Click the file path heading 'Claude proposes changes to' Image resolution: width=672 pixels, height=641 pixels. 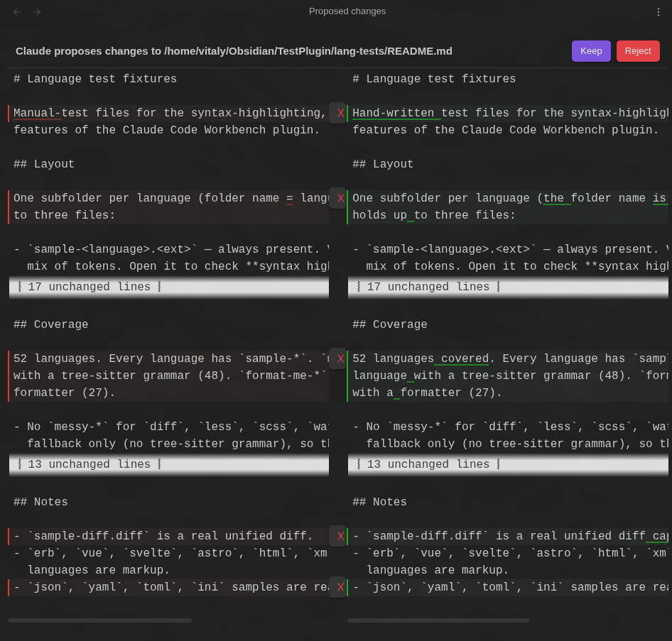point(234,51)
